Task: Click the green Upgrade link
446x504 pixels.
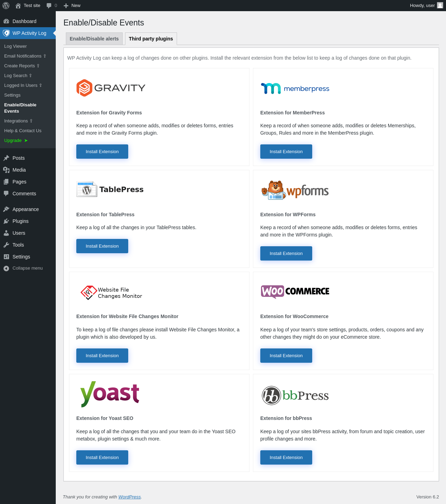Action: [x=16, y=141]
